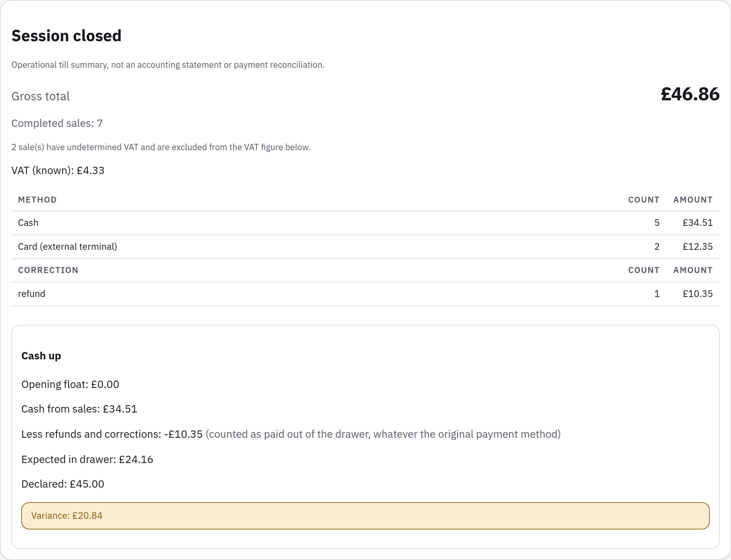The image size is (731, 560).
Task: Click the card count value 2
Action: (657, 247)
